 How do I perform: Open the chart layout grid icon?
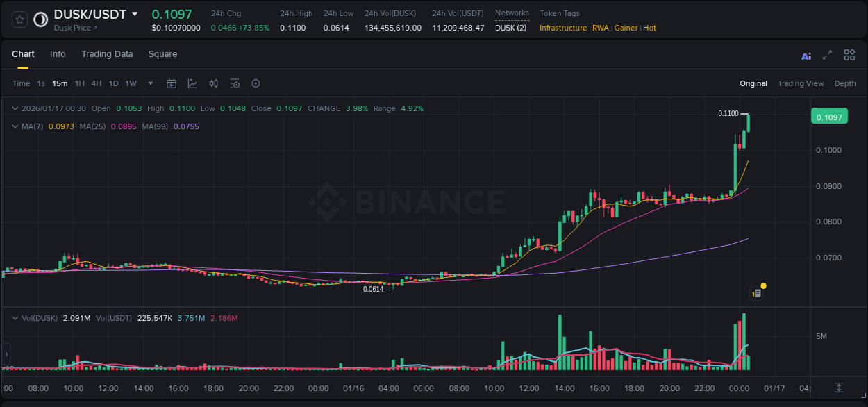coord(849,55)
